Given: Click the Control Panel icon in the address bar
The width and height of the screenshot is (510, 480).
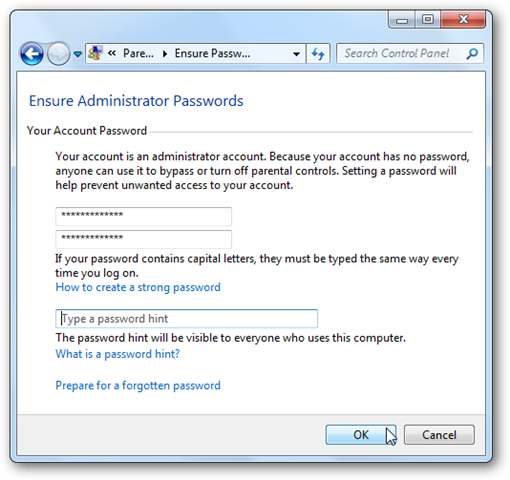Looking at the screenshot, I should tap(96, 53).
